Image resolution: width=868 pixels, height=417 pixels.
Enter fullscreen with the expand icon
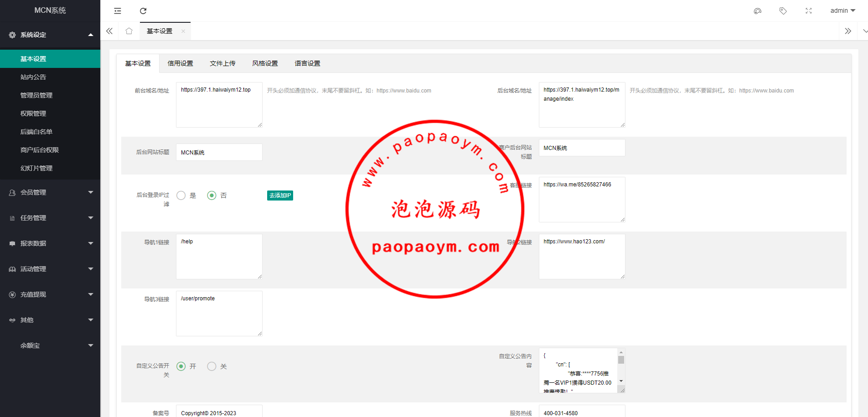pos(809,11)
